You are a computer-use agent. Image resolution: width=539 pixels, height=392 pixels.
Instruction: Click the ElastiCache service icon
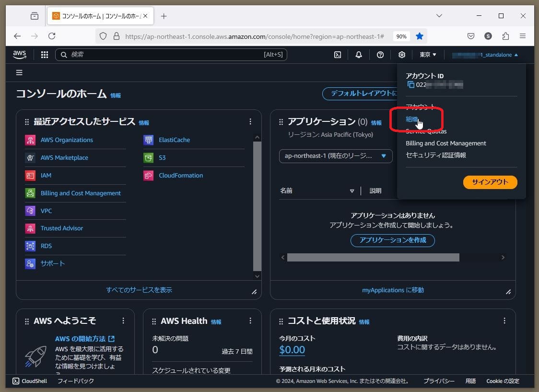tap(149, 140)
